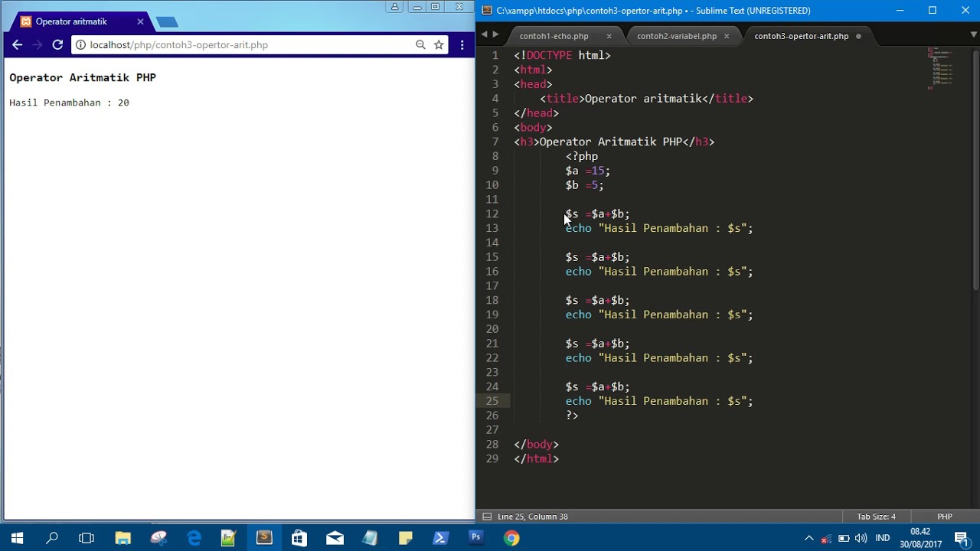The height and width of the screenshot is (551, 980).
Task: Switch to contoh1-echo.php tab in Sublime
Action: pos(554,36)
